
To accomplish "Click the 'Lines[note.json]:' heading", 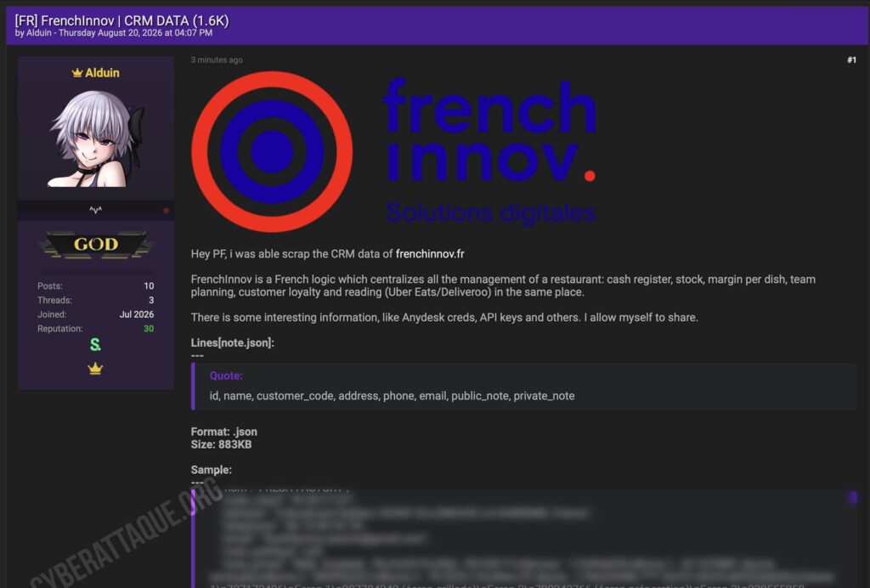I will (233, 342).
